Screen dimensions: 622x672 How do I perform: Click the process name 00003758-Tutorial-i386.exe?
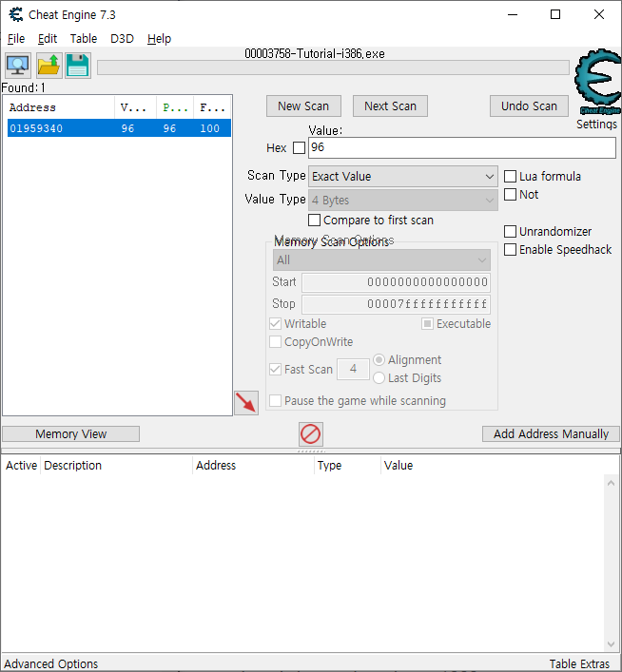[315, 53]
